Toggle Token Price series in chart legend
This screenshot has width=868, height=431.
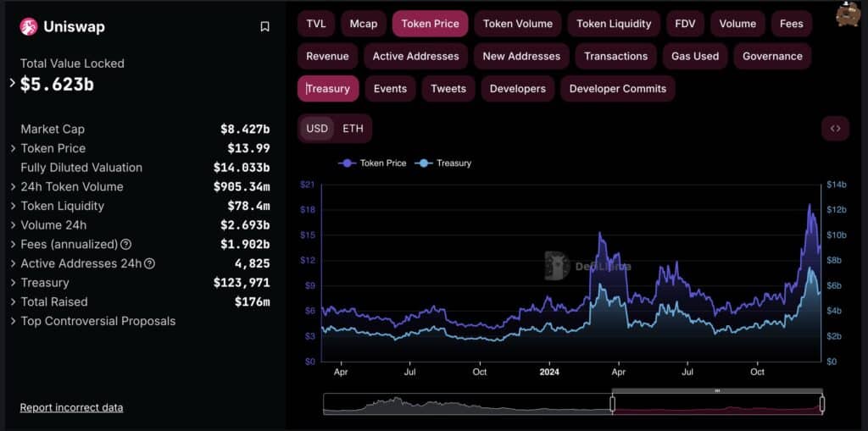(373, 163)
